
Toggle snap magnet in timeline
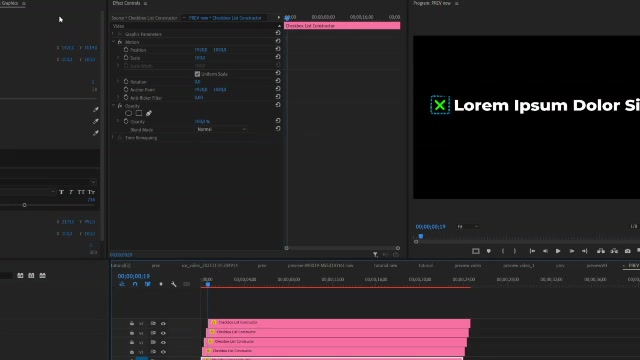pos(135,284)
